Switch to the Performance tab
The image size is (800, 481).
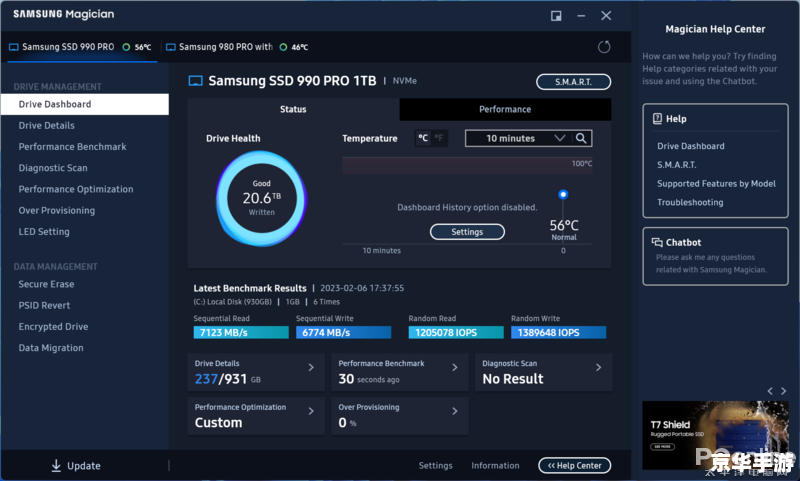pyautogui.click(x=505, y=109)
